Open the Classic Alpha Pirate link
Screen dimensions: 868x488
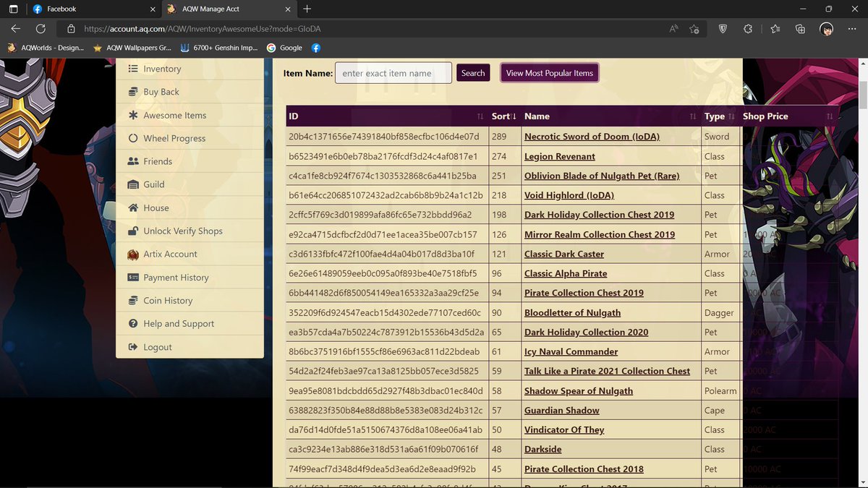pos(566,273)
